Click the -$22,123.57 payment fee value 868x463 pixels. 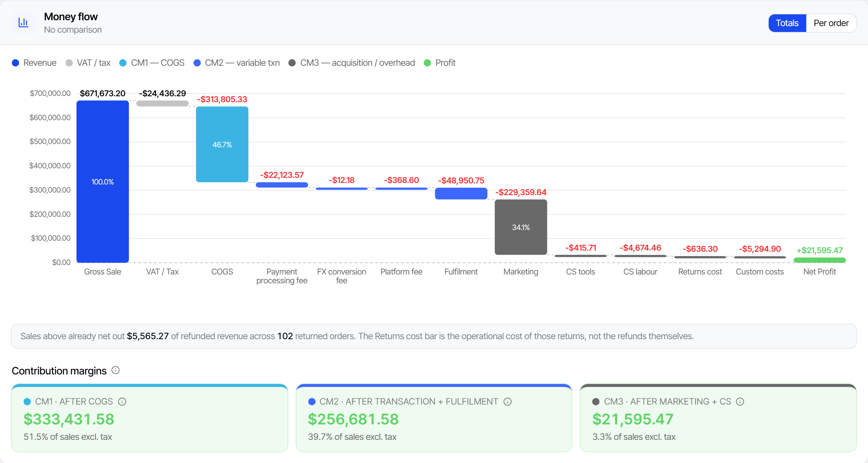[282, 175]
